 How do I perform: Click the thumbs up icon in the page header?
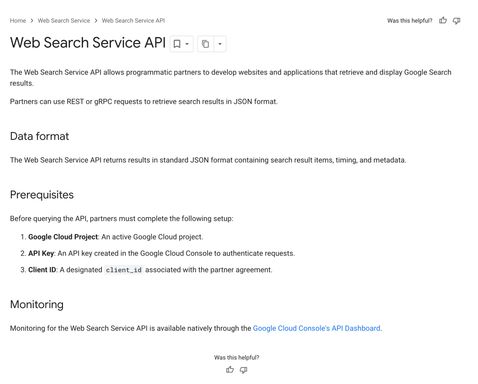(x=443, y=20)
